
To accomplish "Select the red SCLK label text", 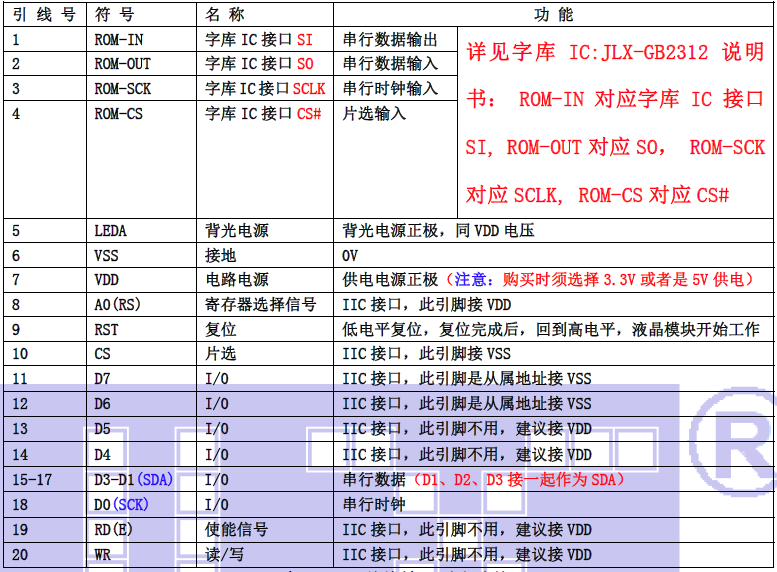I will pos(309,89).
